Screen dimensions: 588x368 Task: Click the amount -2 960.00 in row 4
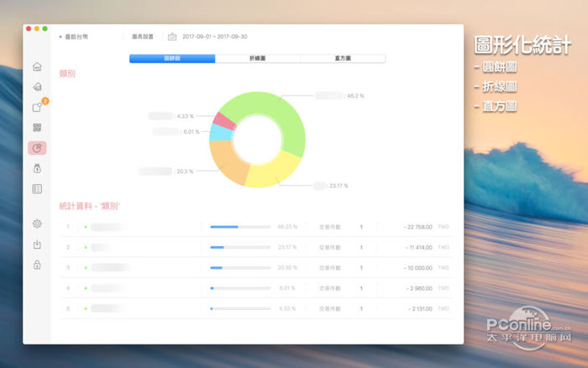419,288
